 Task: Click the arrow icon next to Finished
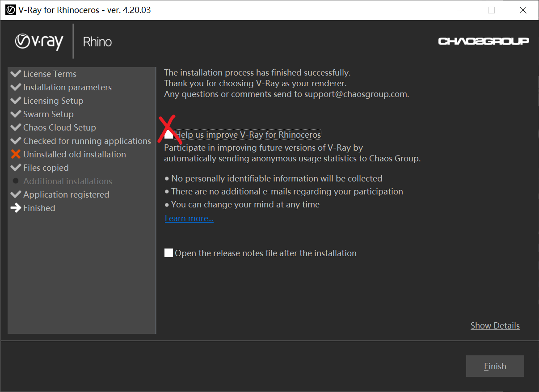coord(16,208)
